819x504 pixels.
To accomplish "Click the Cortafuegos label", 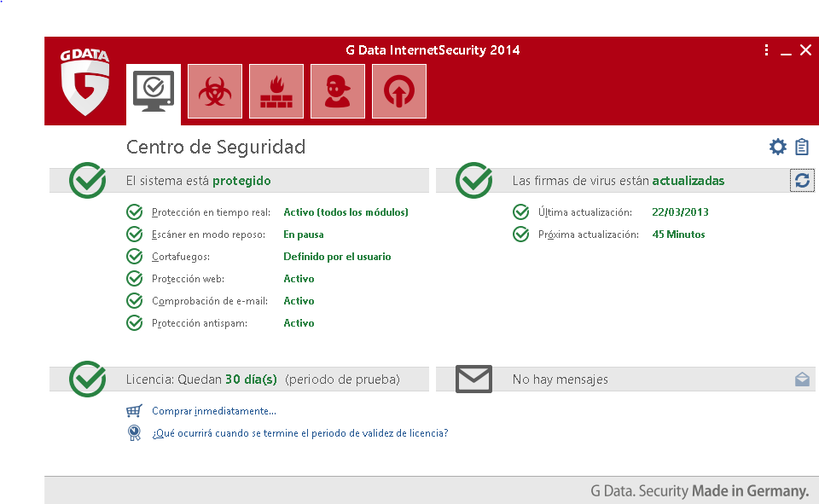I will tap(181, 257).
